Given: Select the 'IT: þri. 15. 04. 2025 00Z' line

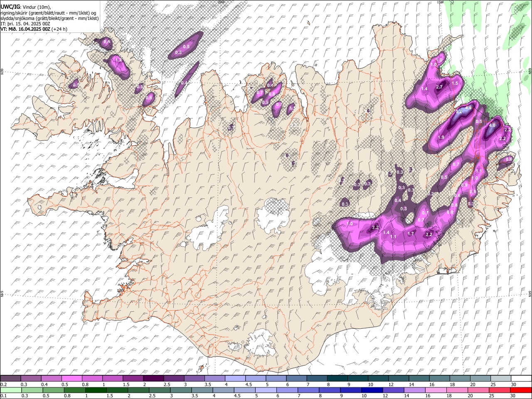Looking at the screenshot, I should coord(25,24).
